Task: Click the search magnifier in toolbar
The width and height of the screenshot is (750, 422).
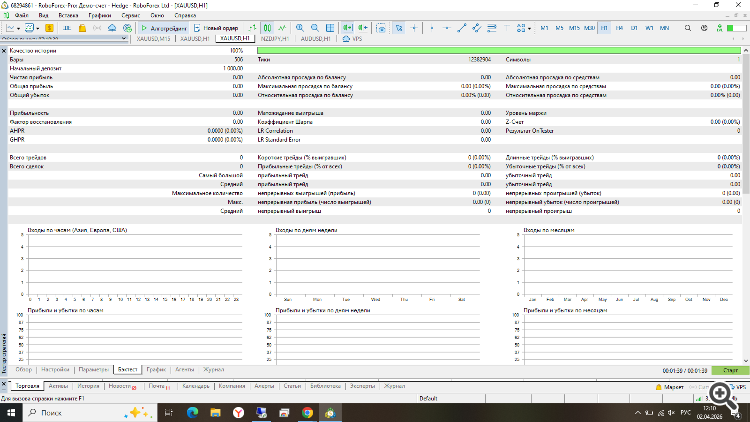Action: tap(688, 28)
